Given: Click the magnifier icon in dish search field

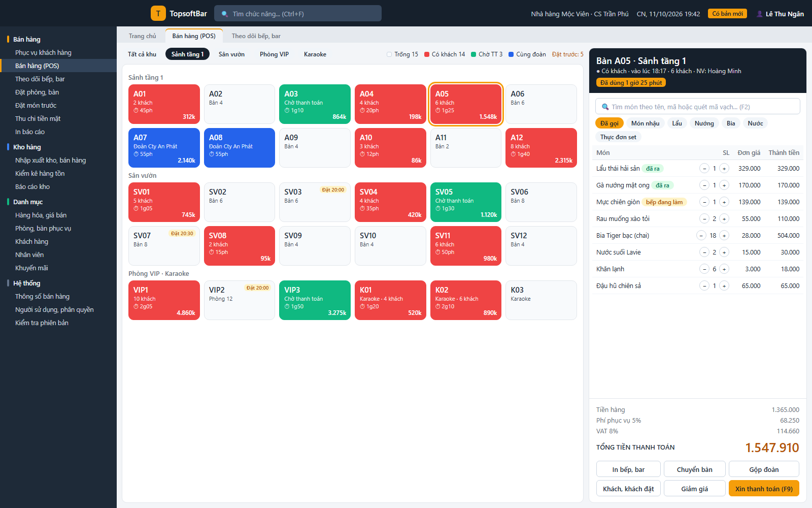Looking at the screenshot, I should click(605, 107).
